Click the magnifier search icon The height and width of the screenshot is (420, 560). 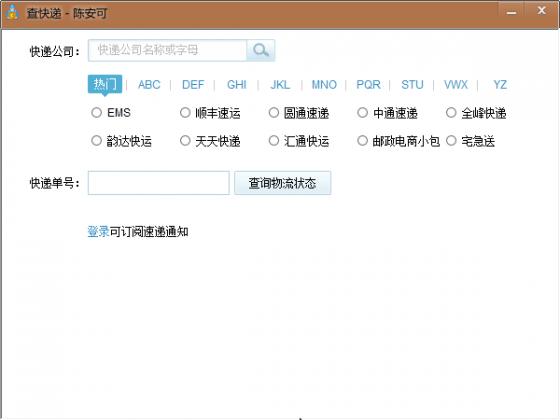coord(261,50)
